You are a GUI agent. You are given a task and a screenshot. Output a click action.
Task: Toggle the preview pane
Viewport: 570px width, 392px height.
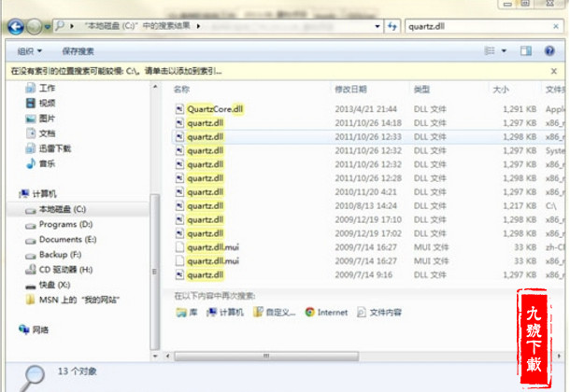click(x=526, y=50)
